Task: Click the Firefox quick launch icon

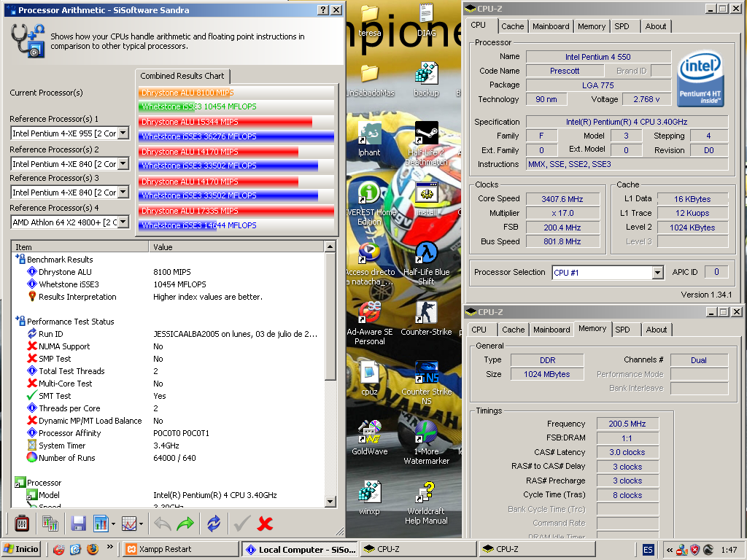Action: pyautogui.click(x=92, y=549)
